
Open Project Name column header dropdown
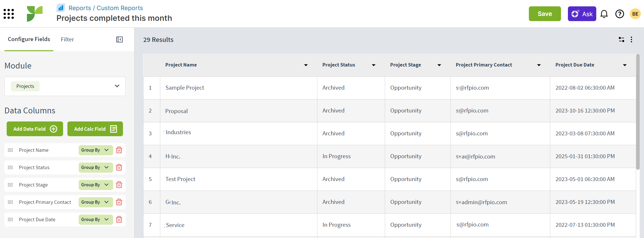(306, 65)
